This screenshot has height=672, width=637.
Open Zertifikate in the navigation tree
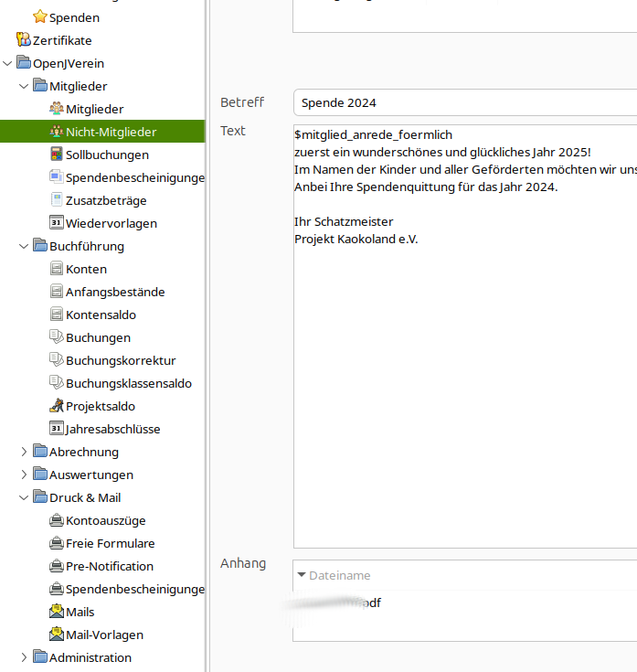point(62,40)
